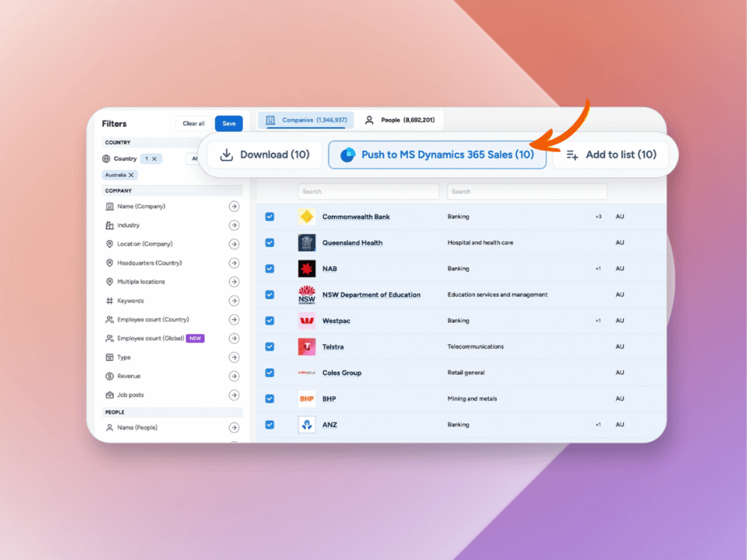The height and width of the screenshot is (560, 747).
Task: Remove the Australia country filter chip
Action: (131, 175)
